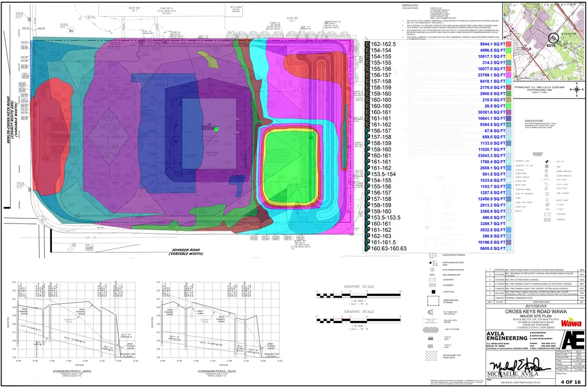This screenshot has height=388, width=588.
Task: Click the '153.5-153.5' legend label
Action: point(385,218)
